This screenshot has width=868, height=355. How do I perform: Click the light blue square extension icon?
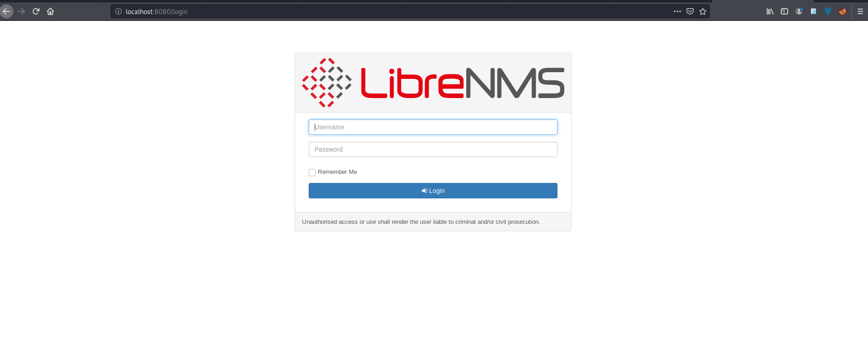814,11
